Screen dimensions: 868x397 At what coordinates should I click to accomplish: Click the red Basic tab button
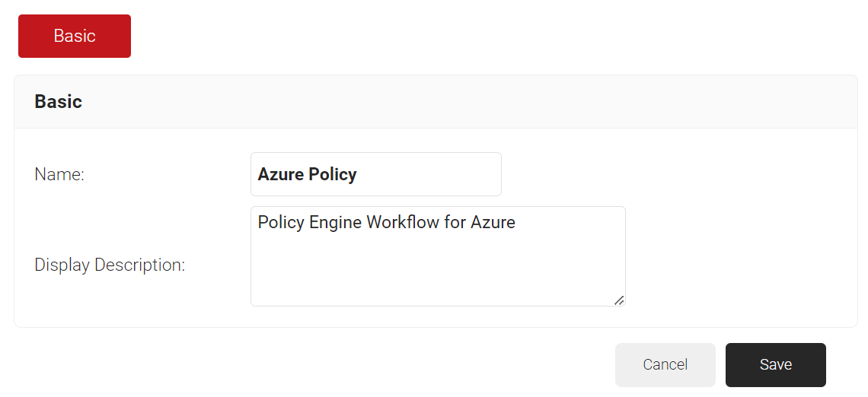[75, 36]
